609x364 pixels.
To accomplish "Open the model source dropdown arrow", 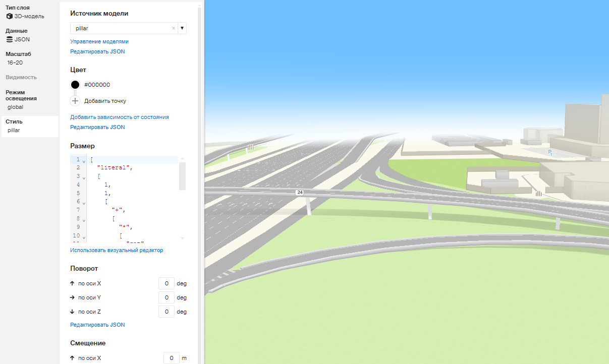I will pos(182,29).
